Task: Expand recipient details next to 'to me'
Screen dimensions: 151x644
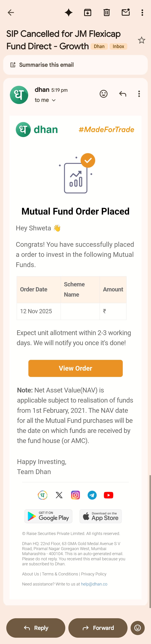Action: pyautogui.click(x=54, y=100)
